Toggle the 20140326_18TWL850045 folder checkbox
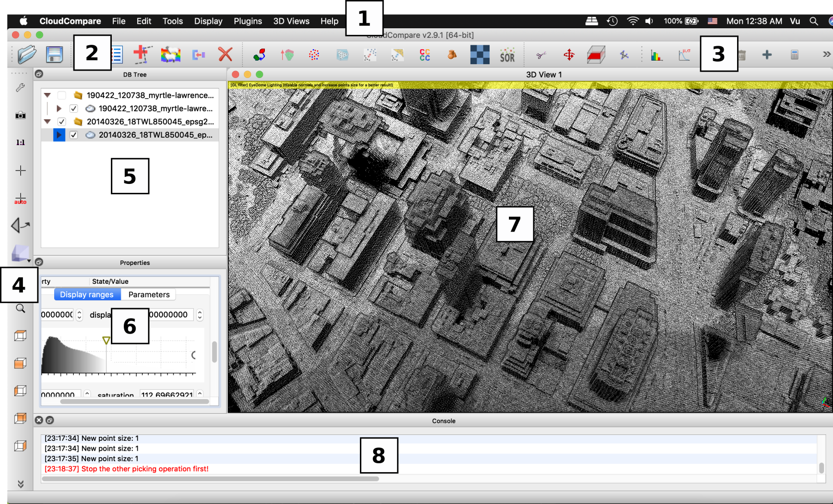Image resolution: width=833 pixels, height=504 pixels. click(x=62, y=121)
